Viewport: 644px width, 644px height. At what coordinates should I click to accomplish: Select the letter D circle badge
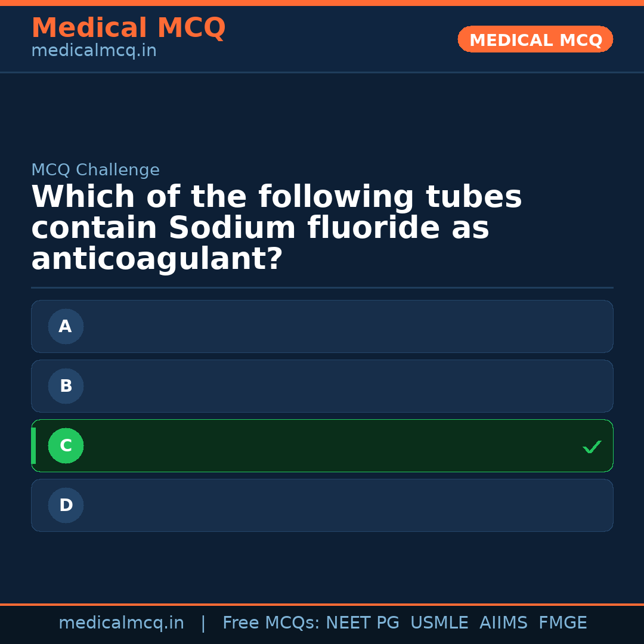click(x=66, y=506)
